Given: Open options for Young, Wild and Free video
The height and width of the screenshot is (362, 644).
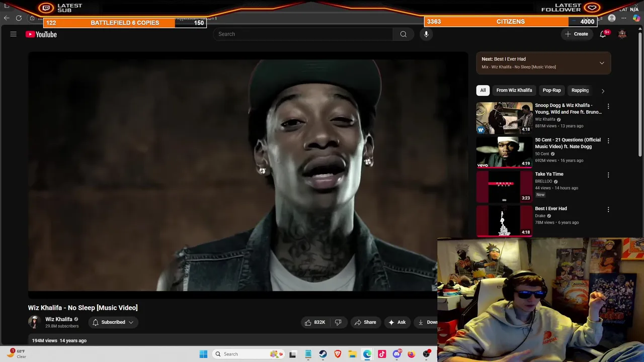Looking at the screenshot, I should pos(608,107).
